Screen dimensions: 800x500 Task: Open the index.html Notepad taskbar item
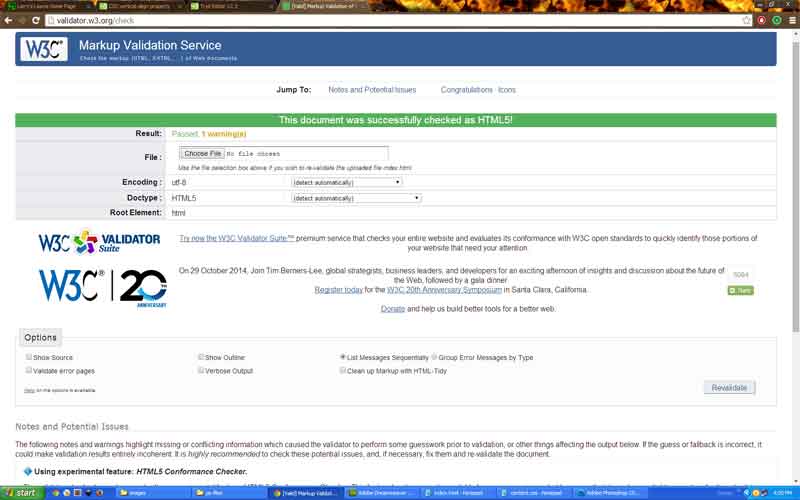(456, 493)
